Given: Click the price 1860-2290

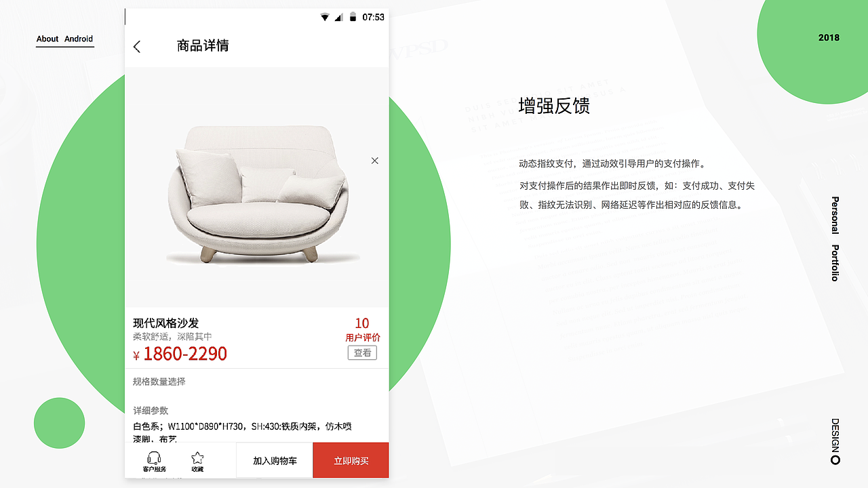Looking at the screenshot, I should pos(185,354).
